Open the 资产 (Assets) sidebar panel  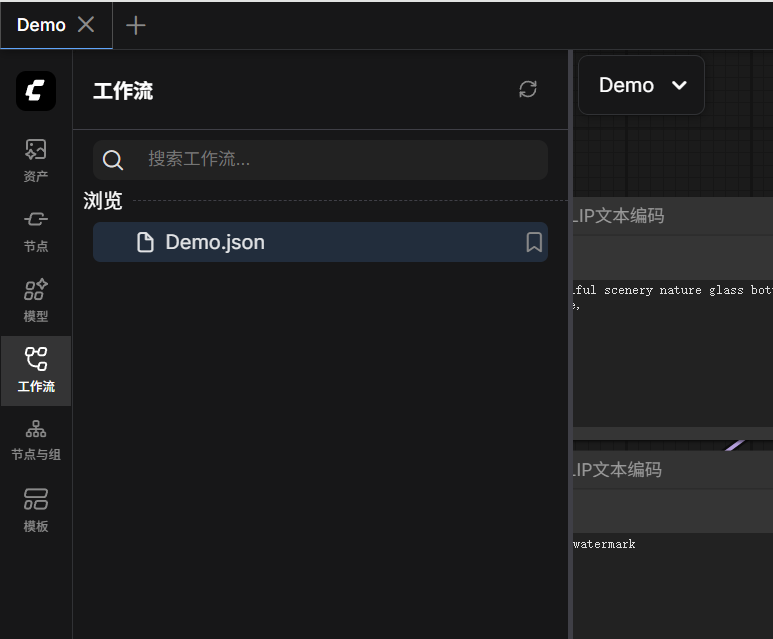[36, 160]
